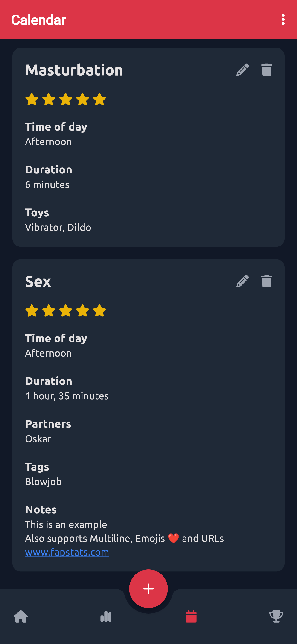Open the Achievements trophy tab

276,616
